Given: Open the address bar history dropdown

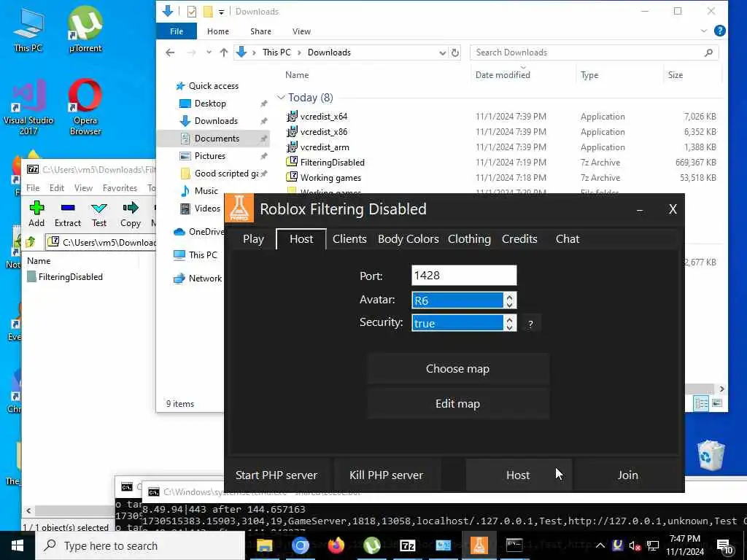Looking at the screenshot, I should click(x=443, y=52).
